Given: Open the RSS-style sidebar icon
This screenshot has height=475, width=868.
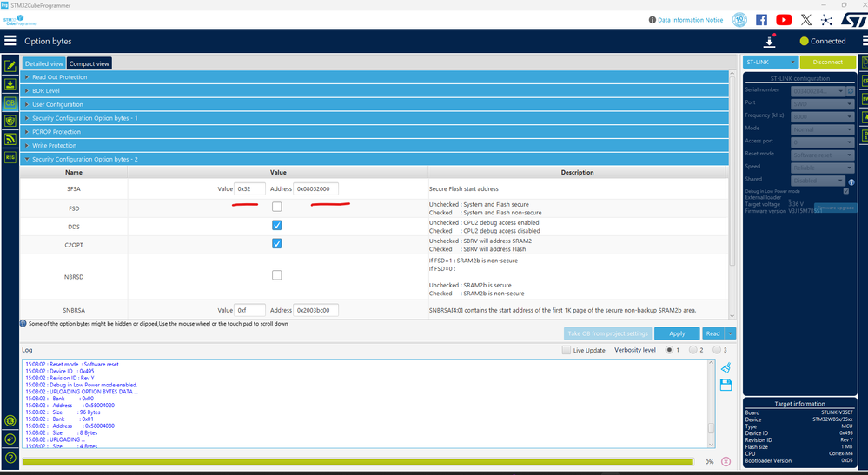Looking at the screenshot, I should pyautogui.click(x=10, y=139).
